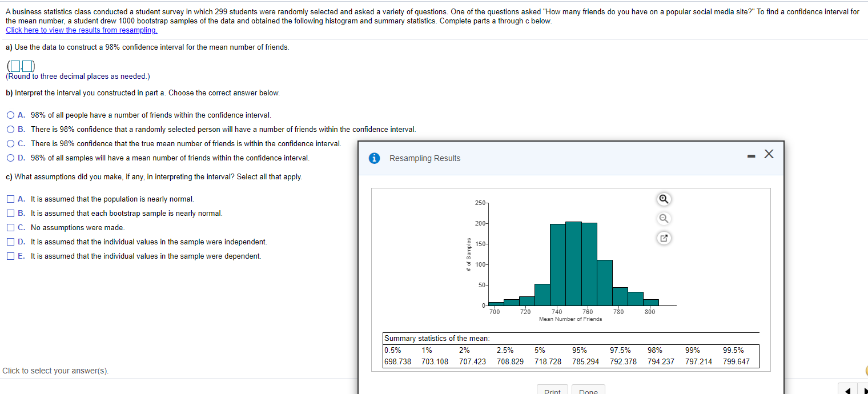
Task: Go to the previous question arrow
Action: tap(849, 391)
